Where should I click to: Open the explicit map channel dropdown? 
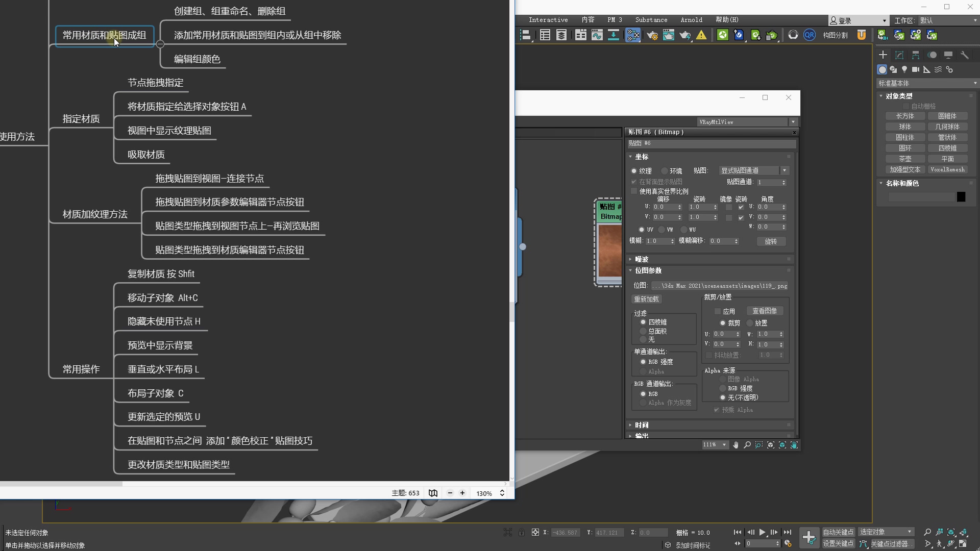pos(754,170)
